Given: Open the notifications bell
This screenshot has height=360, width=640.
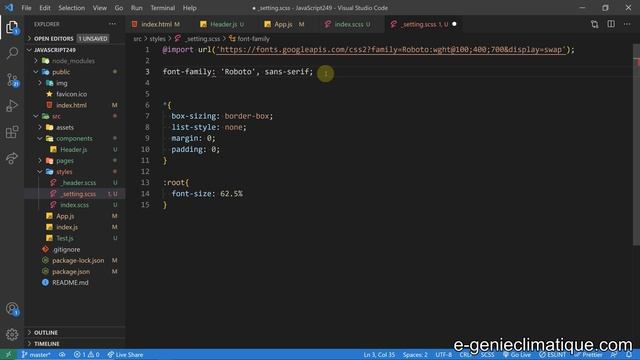Looking at the screenshot, I should click(x=629, y=355).
